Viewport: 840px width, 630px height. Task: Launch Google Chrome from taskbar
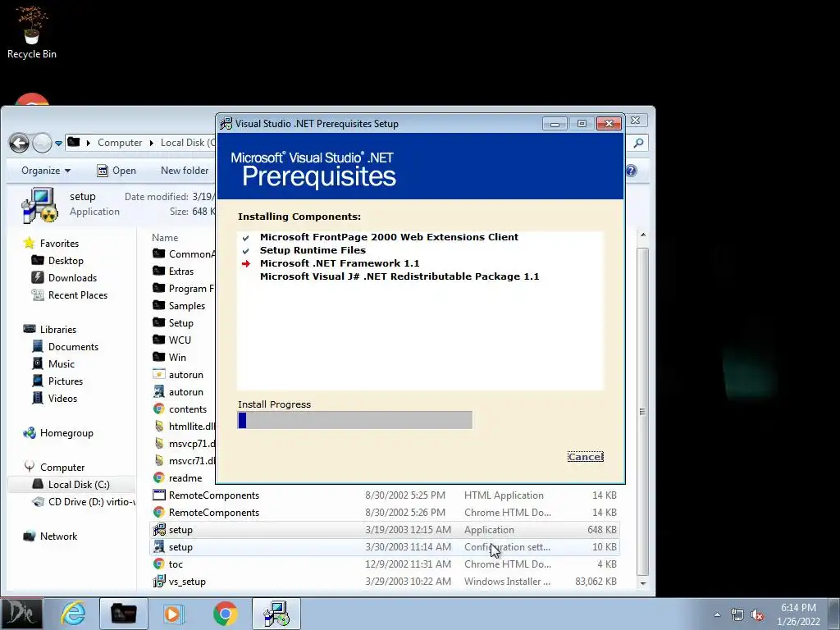[x=225, y=614]
